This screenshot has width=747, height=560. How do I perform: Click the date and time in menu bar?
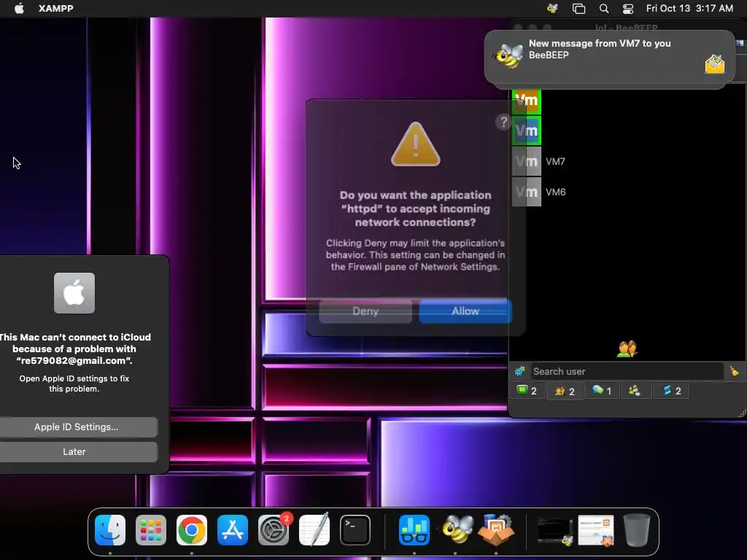(x=689, y=8)
